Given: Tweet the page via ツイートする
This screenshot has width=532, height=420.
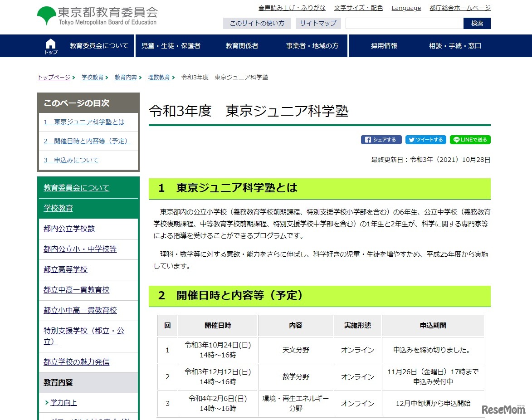Looking at the screenshot, I should click(x=425, y=140).
